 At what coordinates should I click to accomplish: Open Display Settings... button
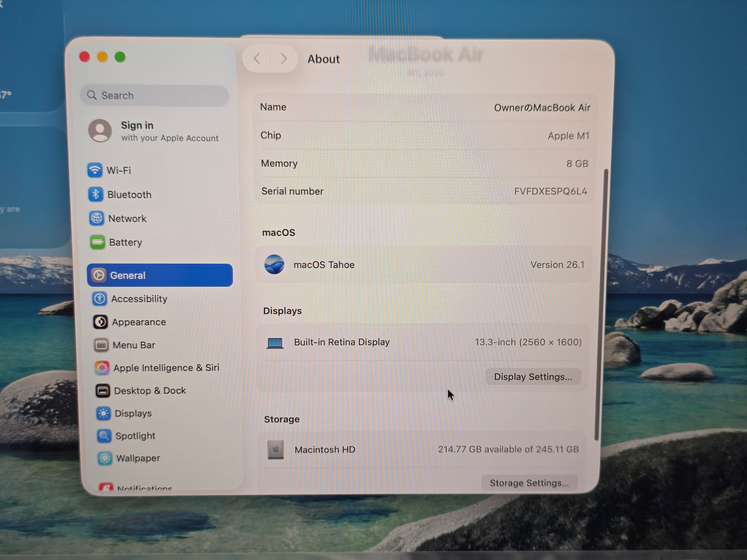533,377
